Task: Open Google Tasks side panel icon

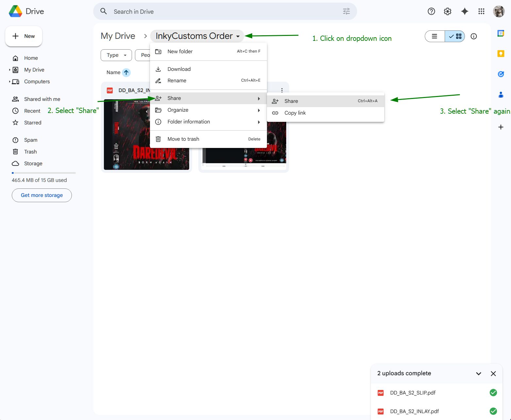Action: 501,74
